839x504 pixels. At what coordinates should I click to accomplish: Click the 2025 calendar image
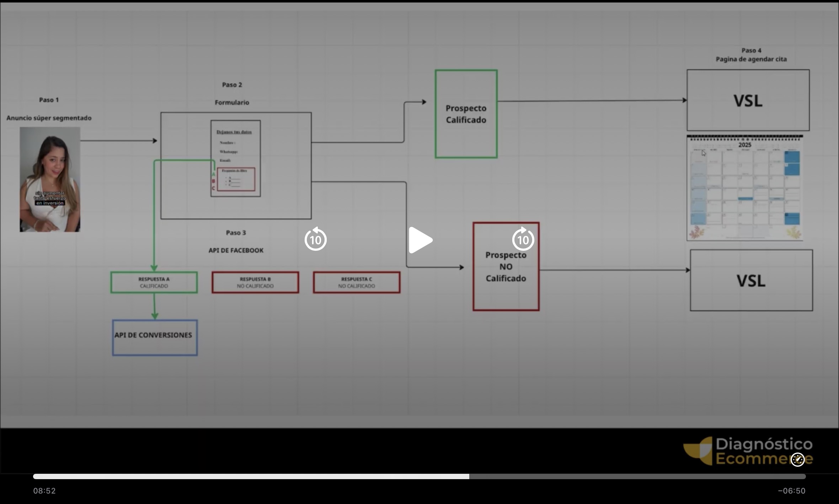(x=744, y=188)
